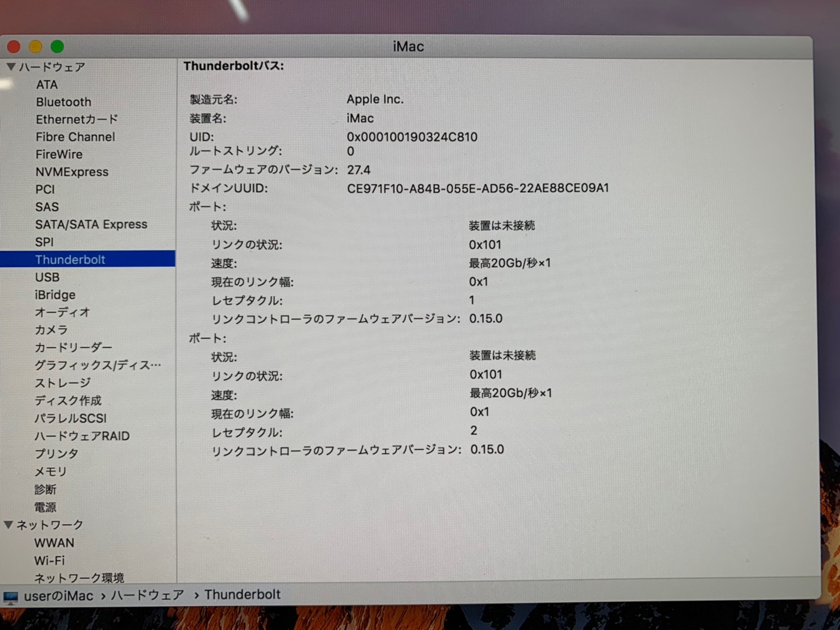840x630 pixels.
Task: Open the NVMExpress entry
Action: point(72,172)
